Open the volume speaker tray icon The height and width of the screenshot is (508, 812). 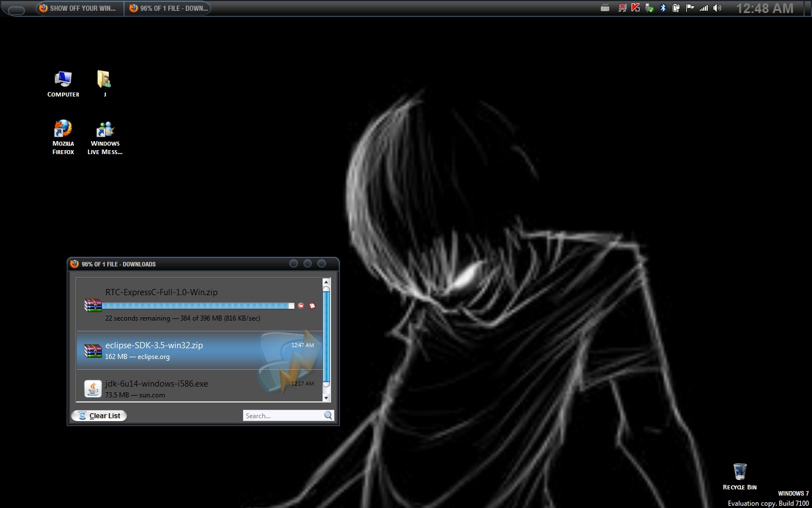point(717,8)
